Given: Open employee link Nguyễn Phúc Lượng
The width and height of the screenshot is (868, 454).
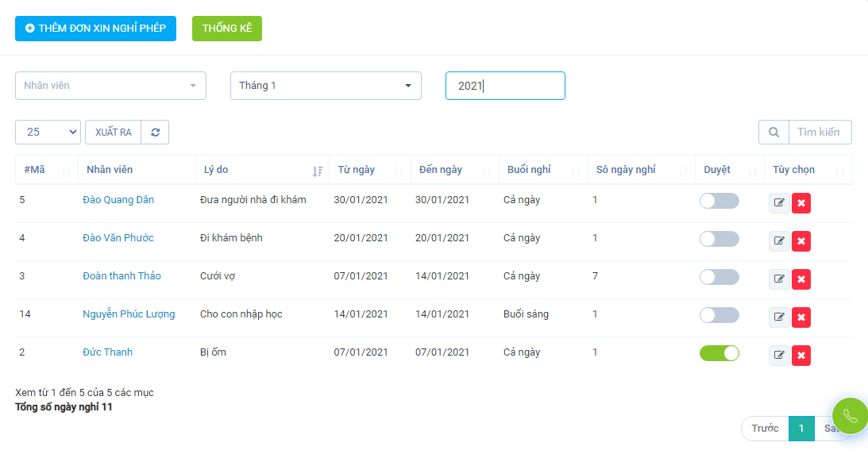Looking at the screenshot, I should click(x=129, y=314).
